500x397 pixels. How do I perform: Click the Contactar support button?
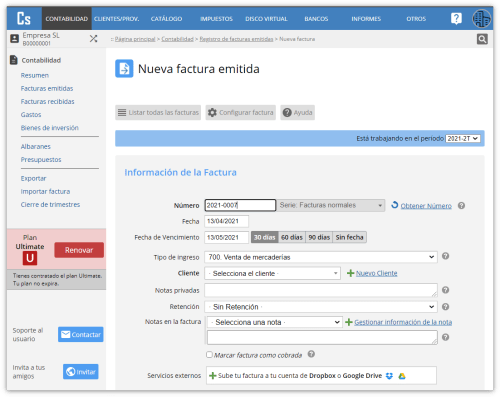point(81,334)
